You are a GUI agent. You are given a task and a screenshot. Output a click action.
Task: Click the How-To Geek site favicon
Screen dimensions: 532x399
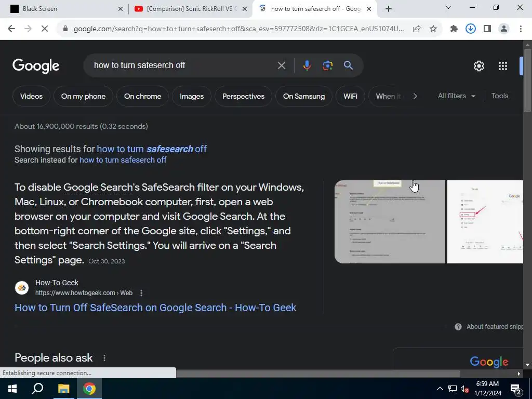[x=22, y=288]
